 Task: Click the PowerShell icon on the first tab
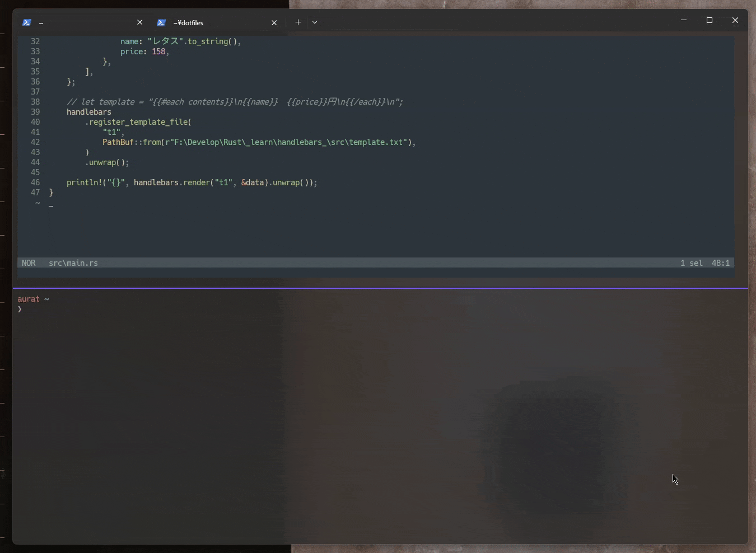(26, 22)
